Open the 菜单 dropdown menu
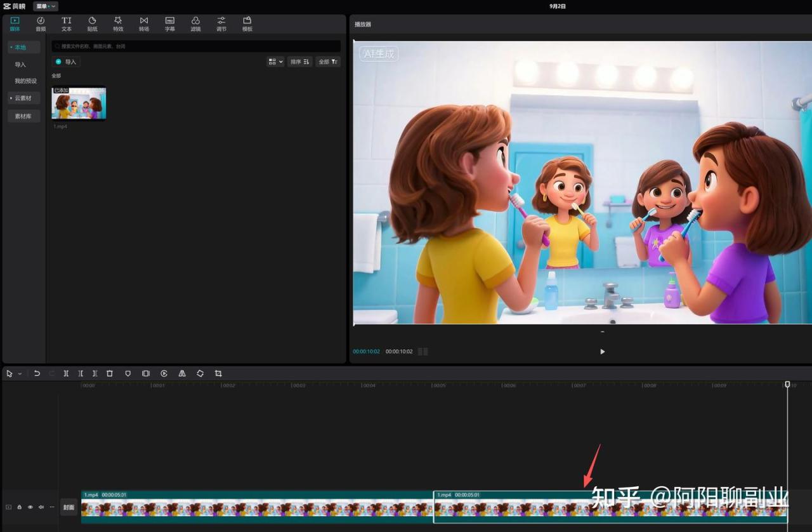 46,6
